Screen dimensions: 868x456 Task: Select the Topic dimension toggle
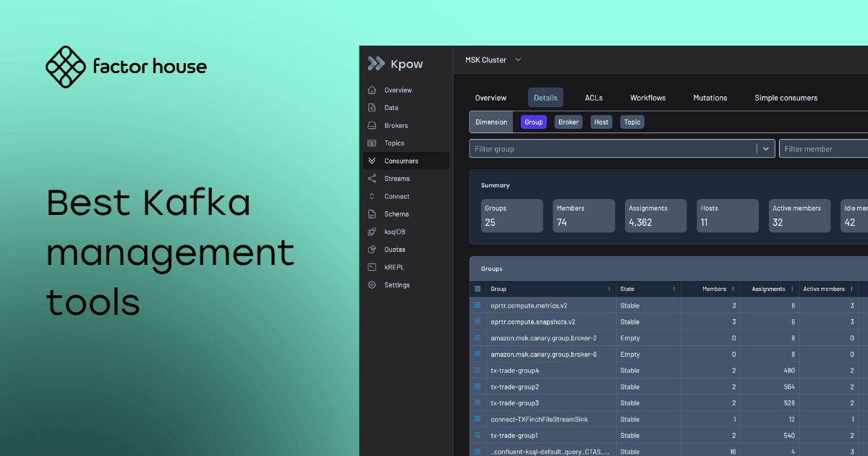click(632, 122)
